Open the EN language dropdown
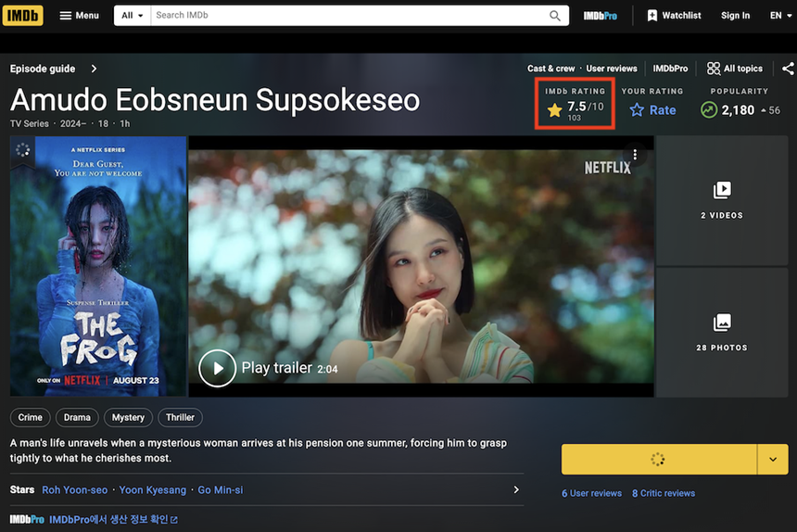Viewport: 797px width, 532px height. [780, 15]
